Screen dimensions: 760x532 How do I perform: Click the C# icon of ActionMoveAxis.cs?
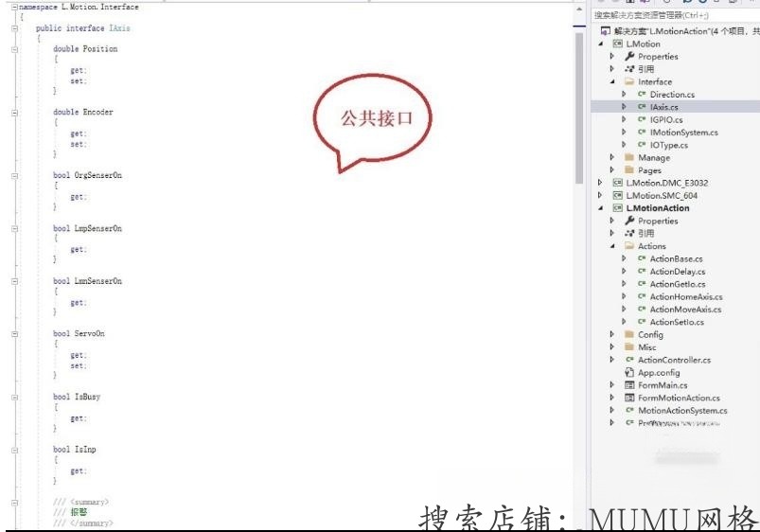pos(642,309)
